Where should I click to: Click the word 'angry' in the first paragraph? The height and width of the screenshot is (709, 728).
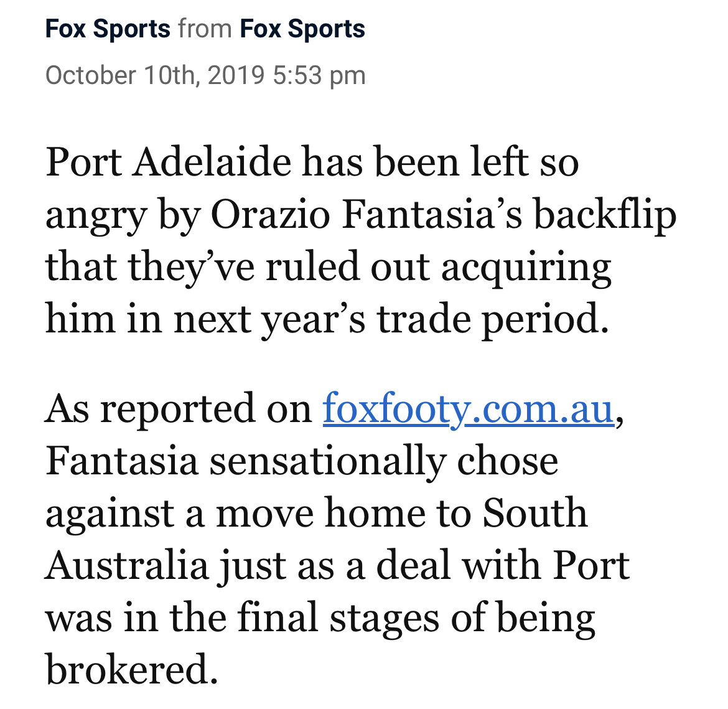[x=96, y=217]
